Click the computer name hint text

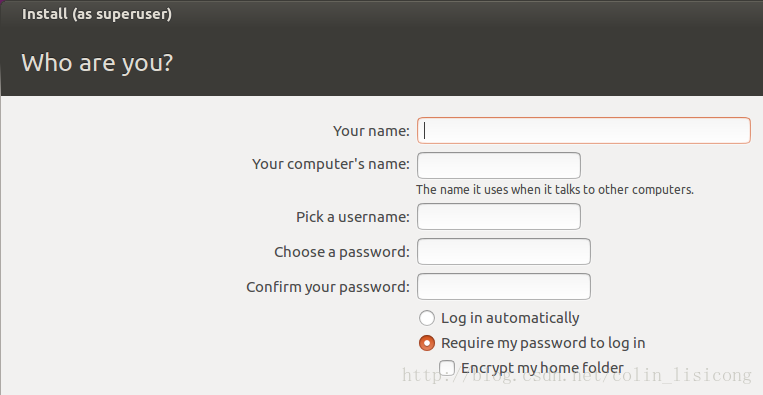click(555, 190)
